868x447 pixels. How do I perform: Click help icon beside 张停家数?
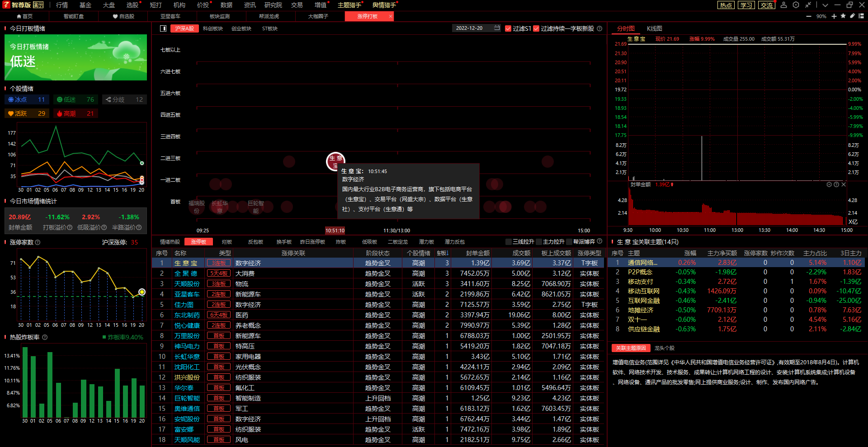38,242
